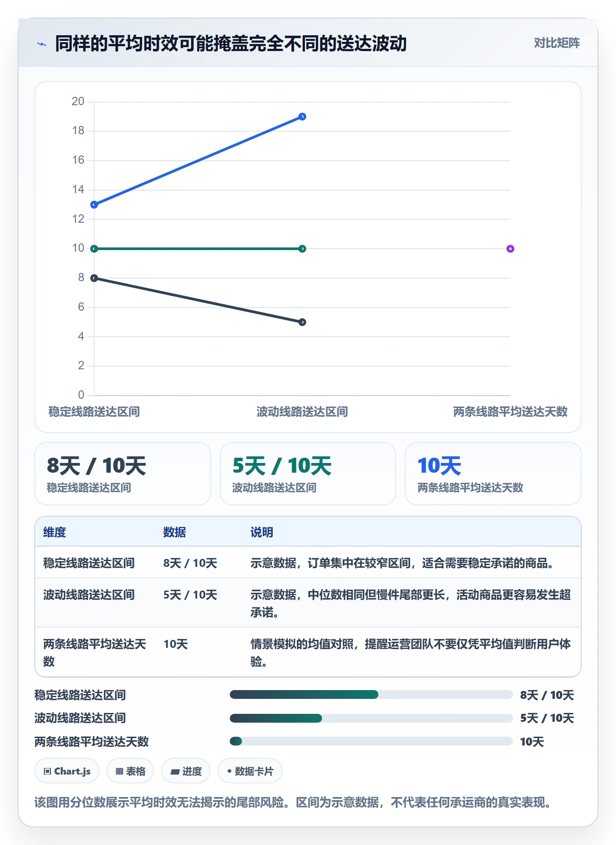Click the 5天 / 10天 data card
The width and height of the screenshot is (616, 845).
coord(308,474)
